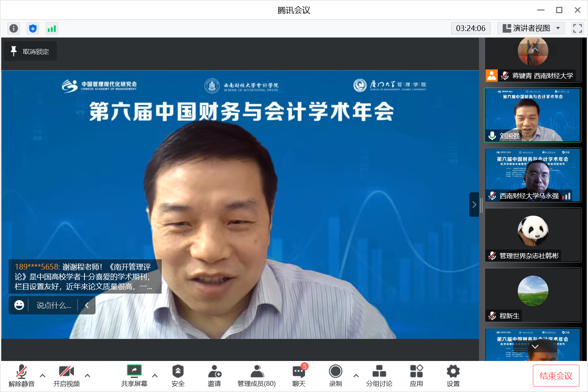This screenshot has width=588, height=392.
Task: Open the meeting info icon
Action: point(13,28)
